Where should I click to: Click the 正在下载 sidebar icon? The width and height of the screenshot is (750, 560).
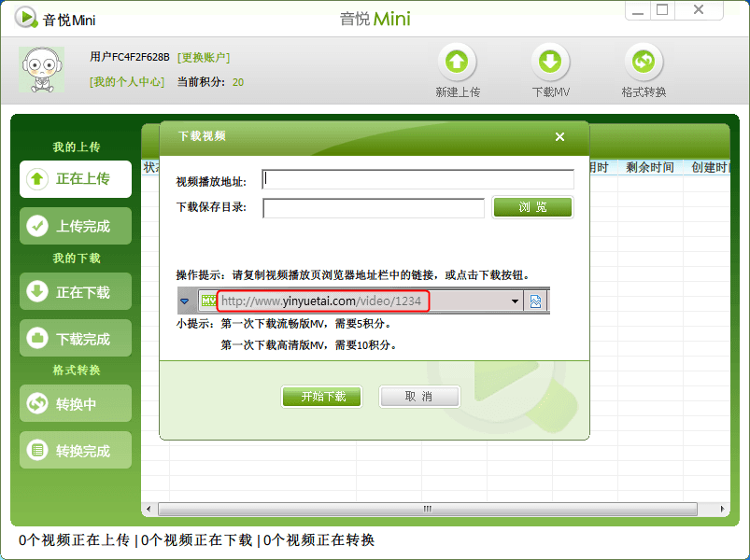pyautogui.click(x=75, y=291)
